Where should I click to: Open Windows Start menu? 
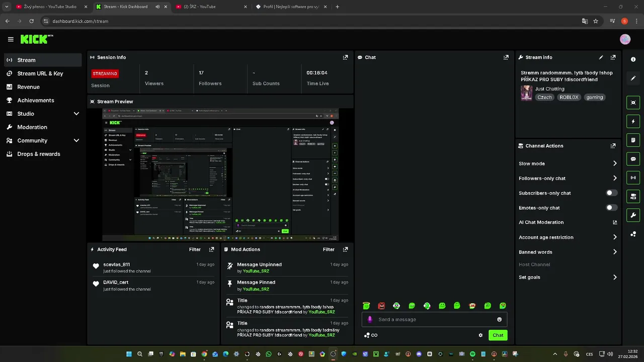pyautogui.click(x=129, y=354)
